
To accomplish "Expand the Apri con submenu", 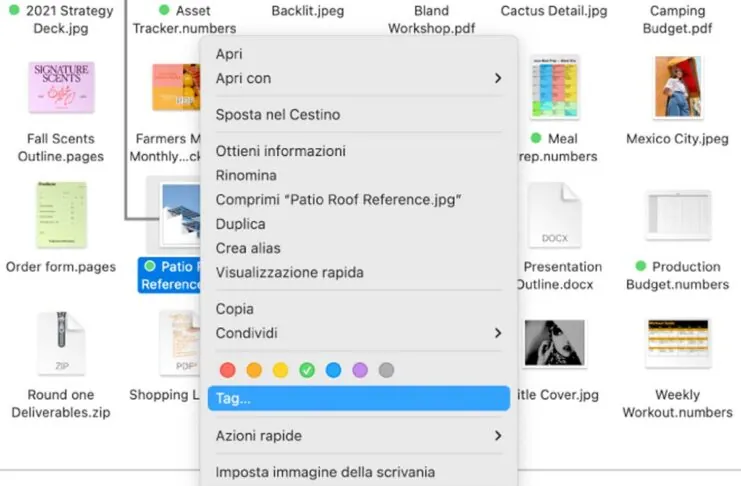I will (x=497, y=78).
